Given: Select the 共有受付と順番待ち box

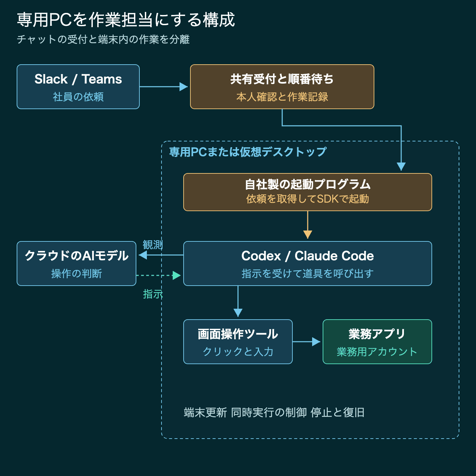Looking at the screenshot, I should pos(282,87).
